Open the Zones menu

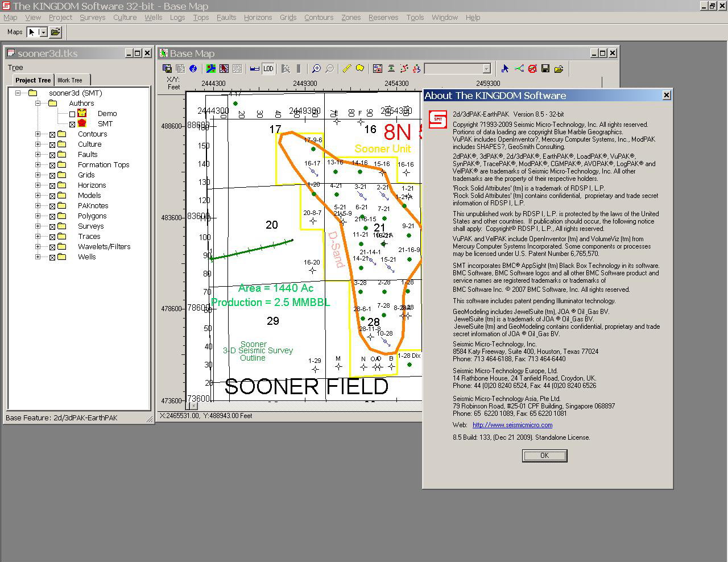tap(351, 18)
